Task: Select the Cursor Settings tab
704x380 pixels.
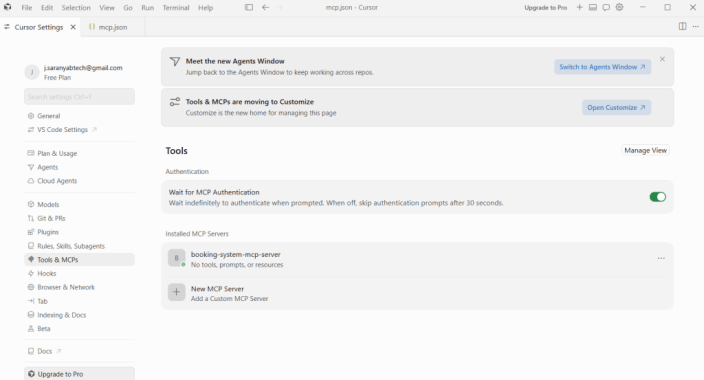Action: (x=39, y=27)
